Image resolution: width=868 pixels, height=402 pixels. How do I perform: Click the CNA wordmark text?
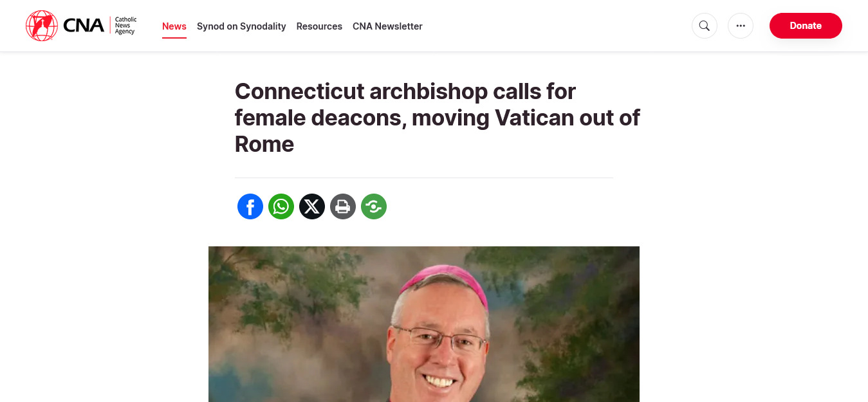(84, 26)
